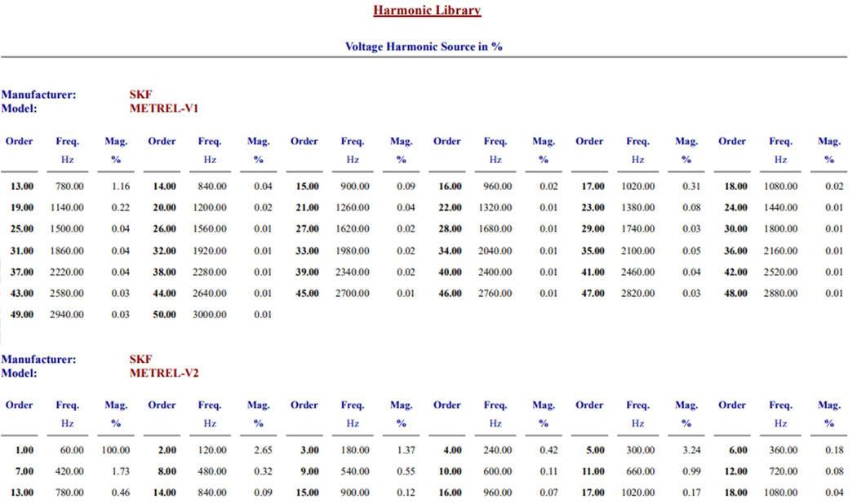
Task: Select frequency 1680.00 cell
Action: click(x=495, y=229)
